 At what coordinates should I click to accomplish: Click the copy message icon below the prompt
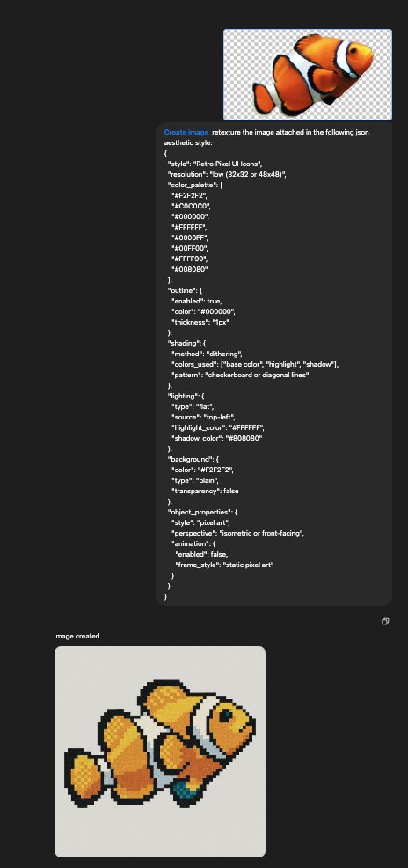pyautogui.click(x=385, y=621)
